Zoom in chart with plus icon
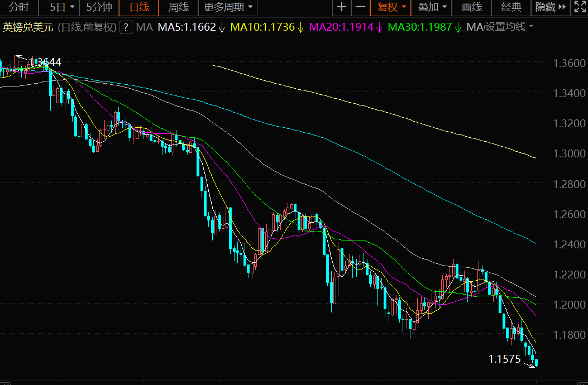This screenshot has width=588, height=385. pyautogui.click(x=342, y=7)
